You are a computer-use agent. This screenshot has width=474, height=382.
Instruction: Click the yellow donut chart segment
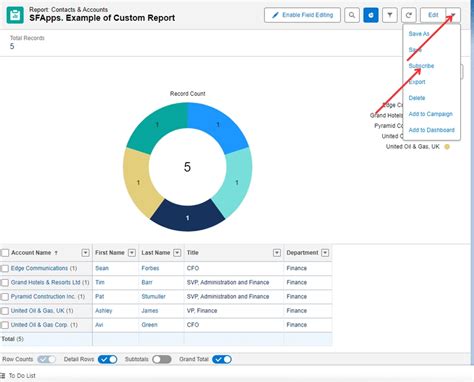[139, 183]
